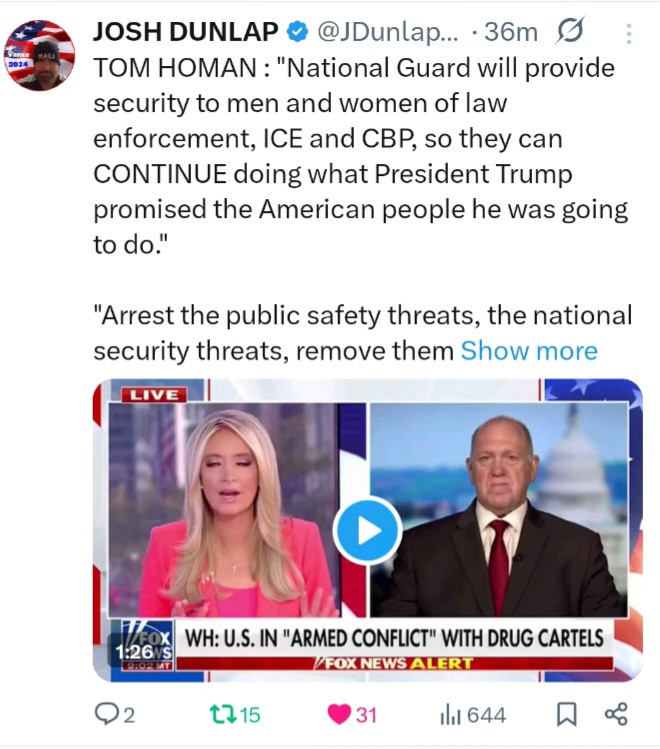
Task: Open the three-dot more options menu
Action: (628, 34)
